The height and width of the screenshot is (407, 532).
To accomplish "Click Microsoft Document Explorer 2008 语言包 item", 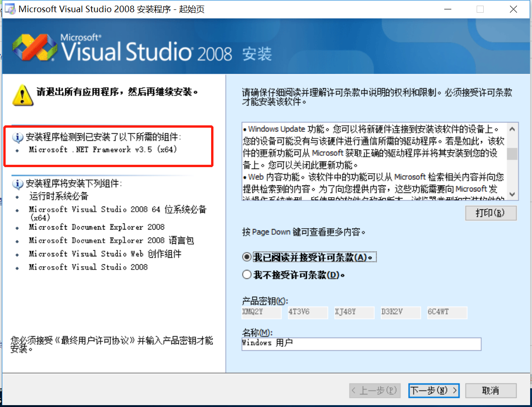I will click(x=111, y=240).
